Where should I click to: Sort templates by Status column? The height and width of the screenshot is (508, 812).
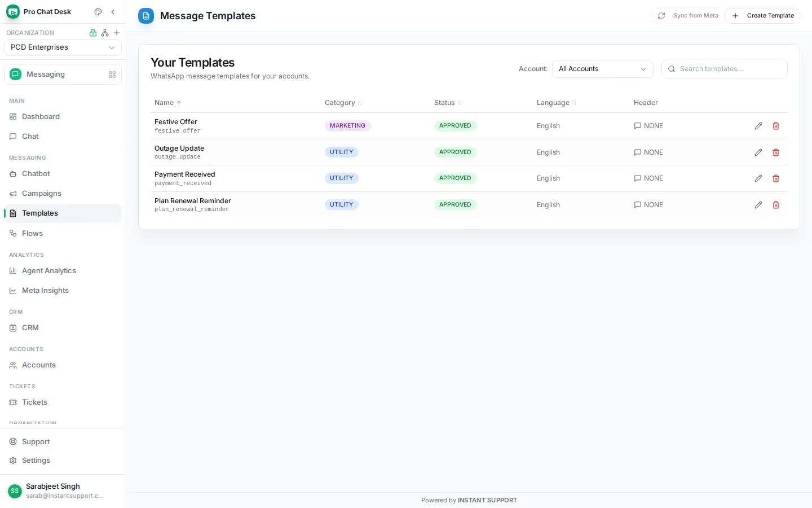point(448,103)
